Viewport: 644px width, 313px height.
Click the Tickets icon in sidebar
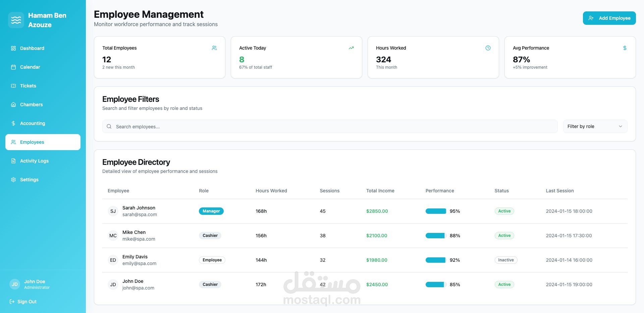13,86
